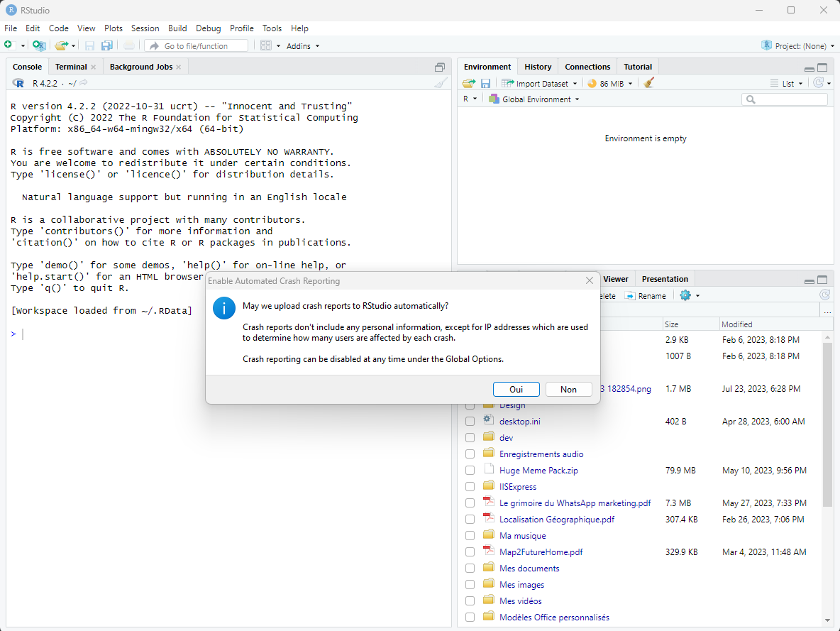Open the Project: (None) dropdown
Image resolution: width=840 pixels, height=631 pixels.
click(797, 46)
